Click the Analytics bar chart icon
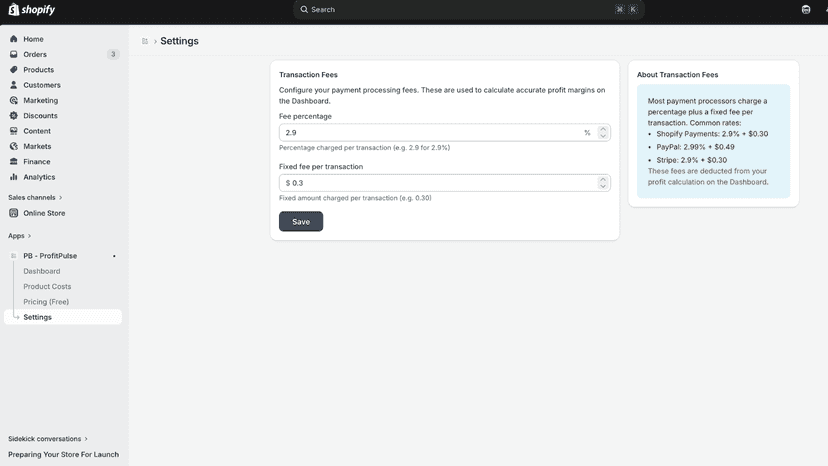This screenshot has width=828, height=466. (x=14, y=177)
